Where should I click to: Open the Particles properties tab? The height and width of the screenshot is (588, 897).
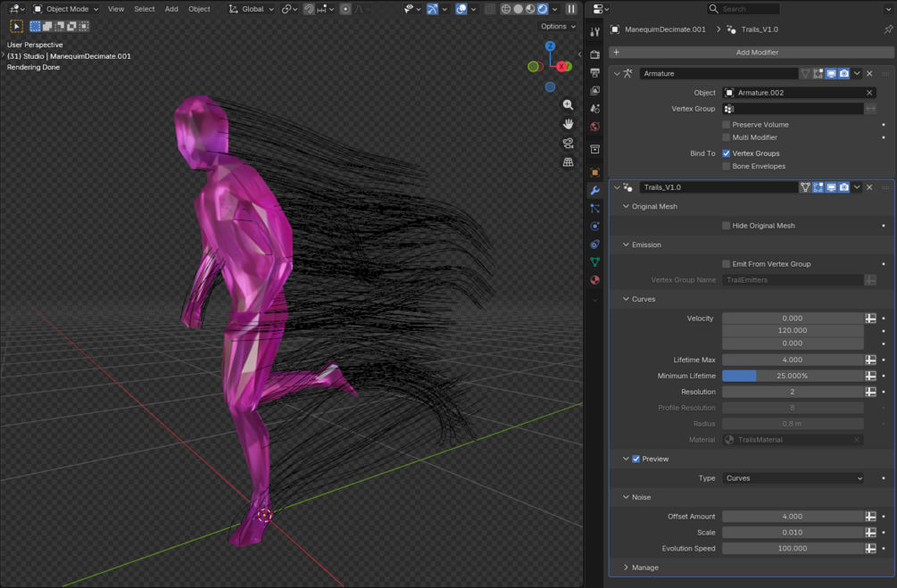(x=595, y=208)
